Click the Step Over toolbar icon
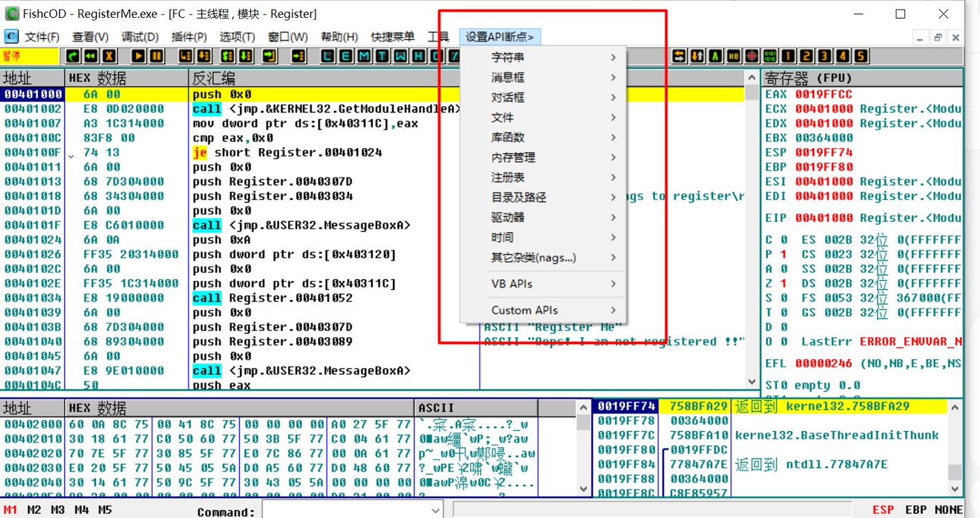The width and height of the screenshot is (980, 518). (x=204, y=56)
